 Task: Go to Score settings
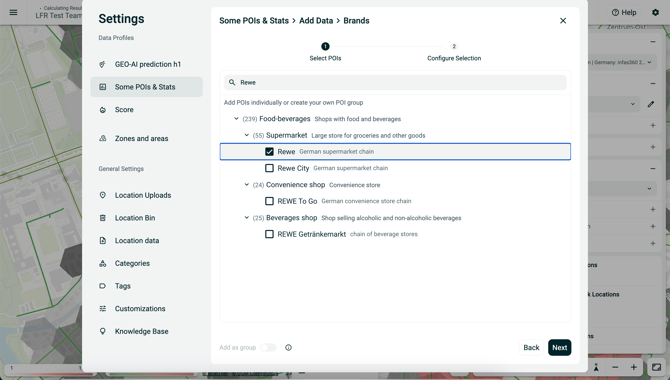click(x=146, y=110)
